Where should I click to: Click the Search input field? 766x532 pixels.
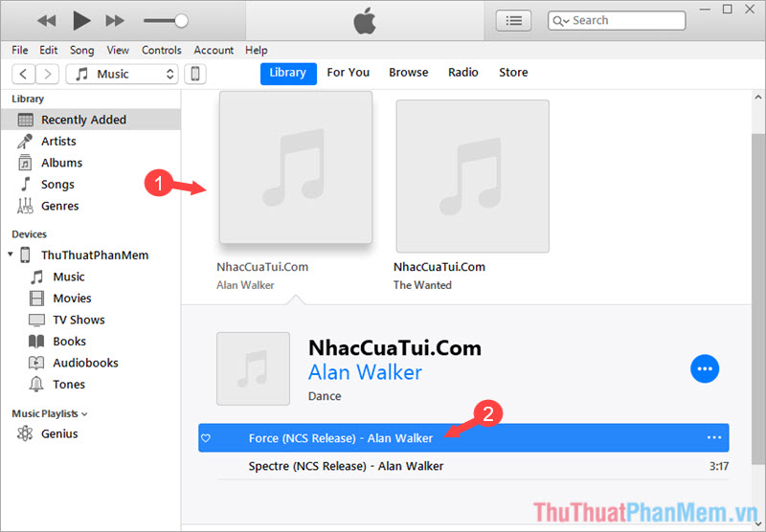pos(617,20)
